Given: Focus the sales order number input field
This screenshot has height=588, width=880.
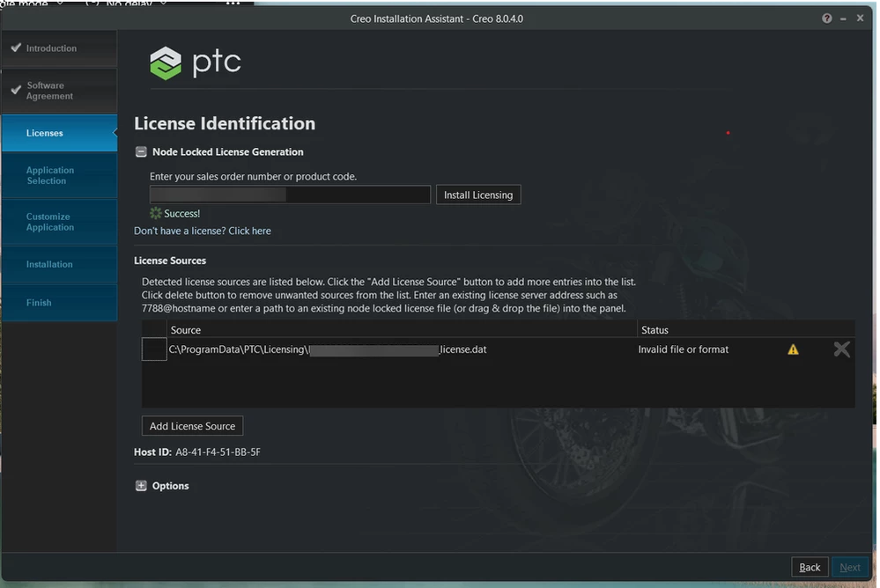Looking at the screenshot, I should pos(290,195).
